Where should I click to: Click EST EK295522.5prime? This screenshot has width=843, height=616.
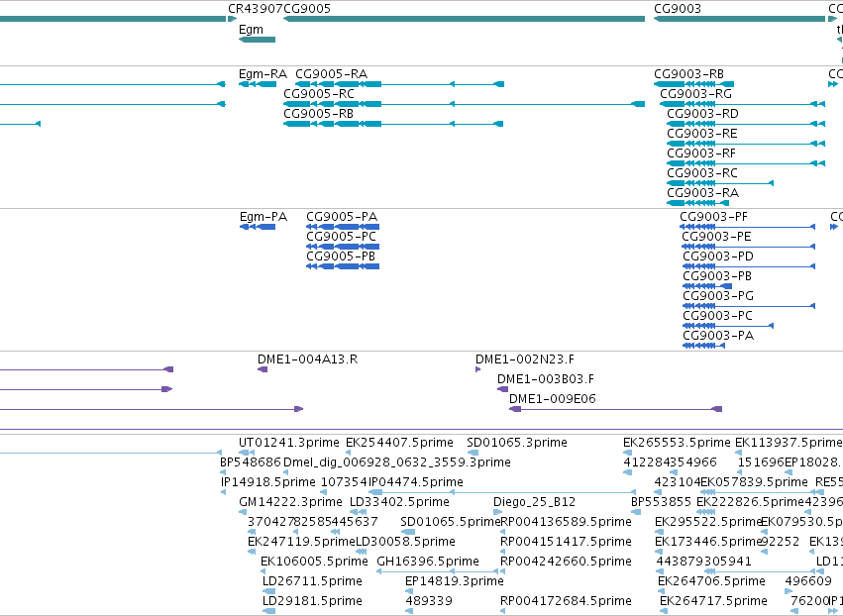(708, 523)
